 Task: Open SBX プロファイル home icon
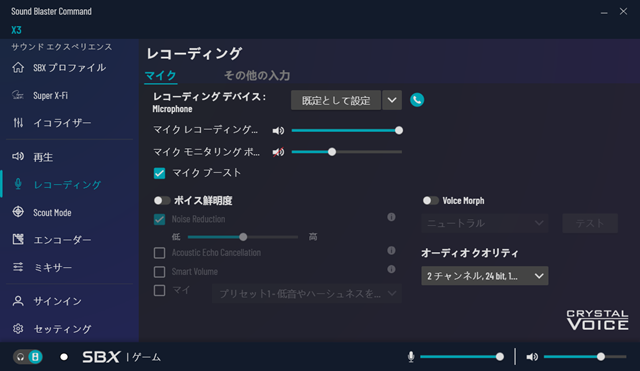[x=18, y=67]
